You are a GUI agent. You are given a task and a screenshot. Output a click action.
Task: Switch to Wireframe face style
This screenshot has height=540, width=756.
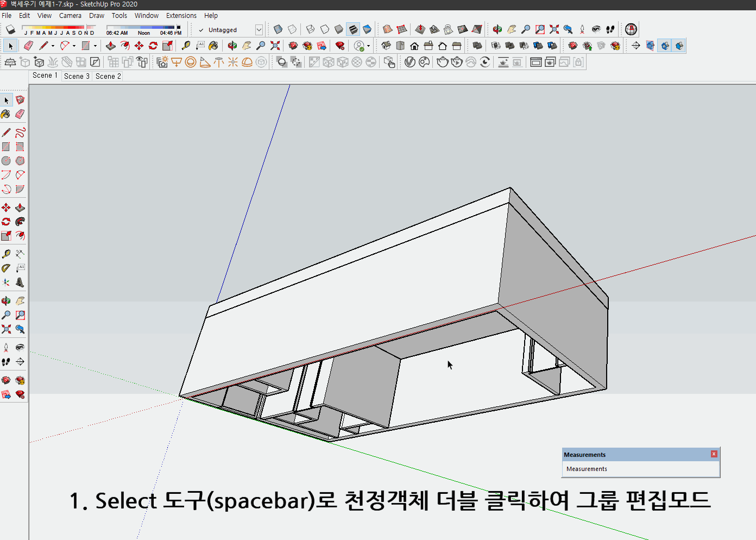click(x=311, y=29)
